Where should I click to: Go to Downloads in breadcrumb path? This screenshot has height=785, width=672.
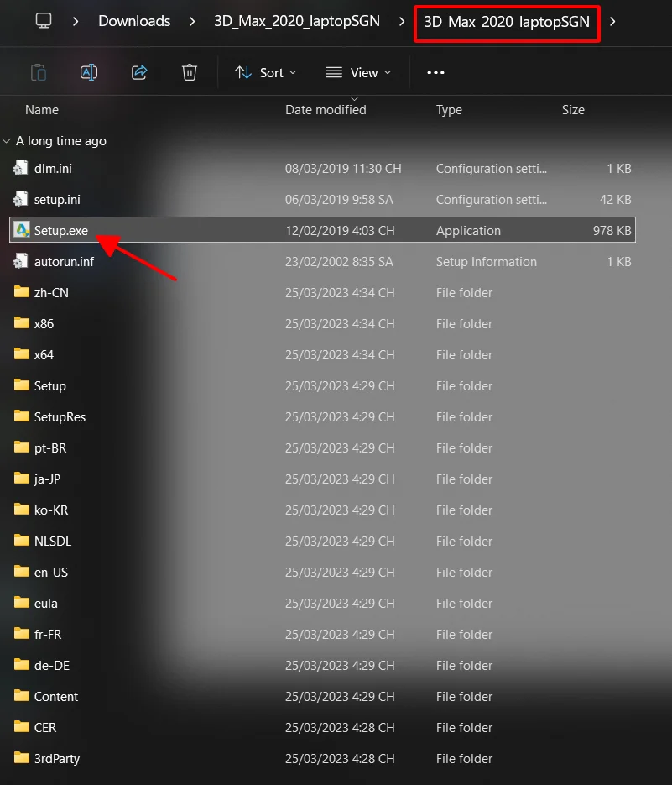click(134, 21)
